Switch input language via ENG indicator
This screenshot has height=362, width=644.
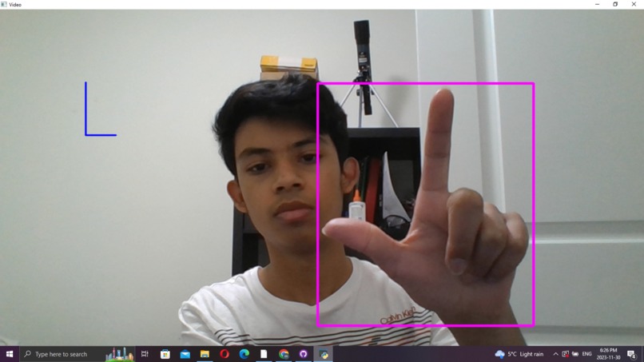tap(587, 354)
